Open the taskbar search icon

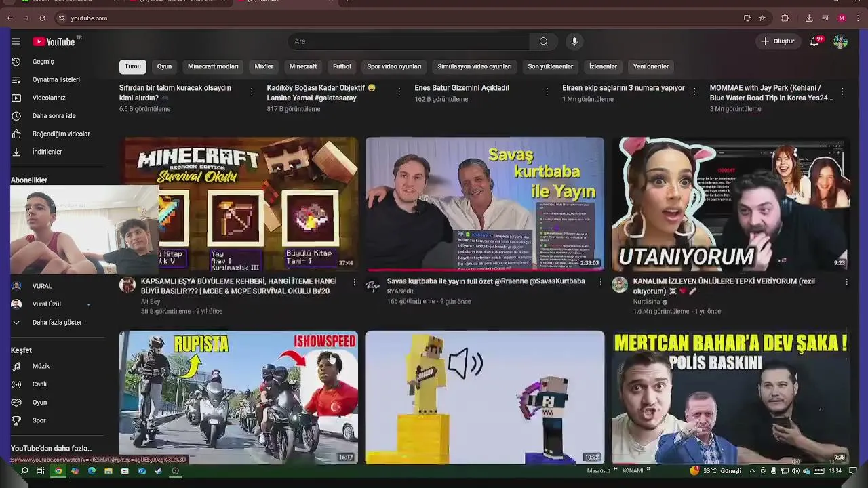(24, 471)
